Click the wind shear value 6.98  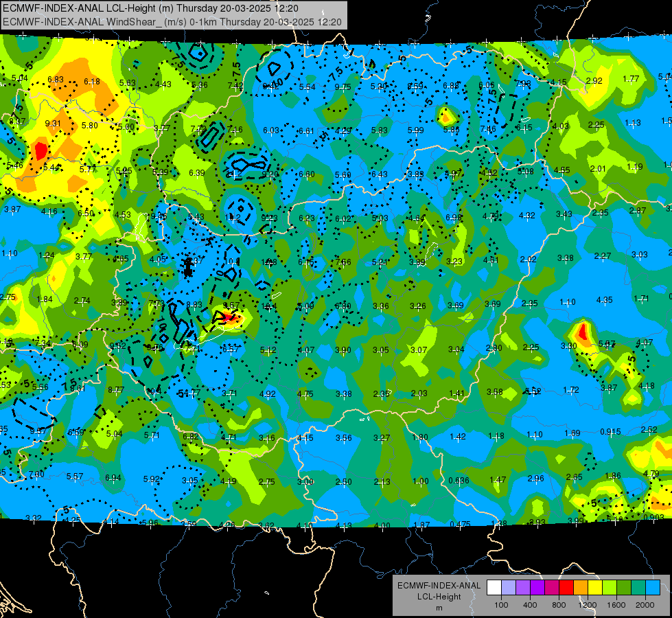pyautogui.click(x=454, y=218)
